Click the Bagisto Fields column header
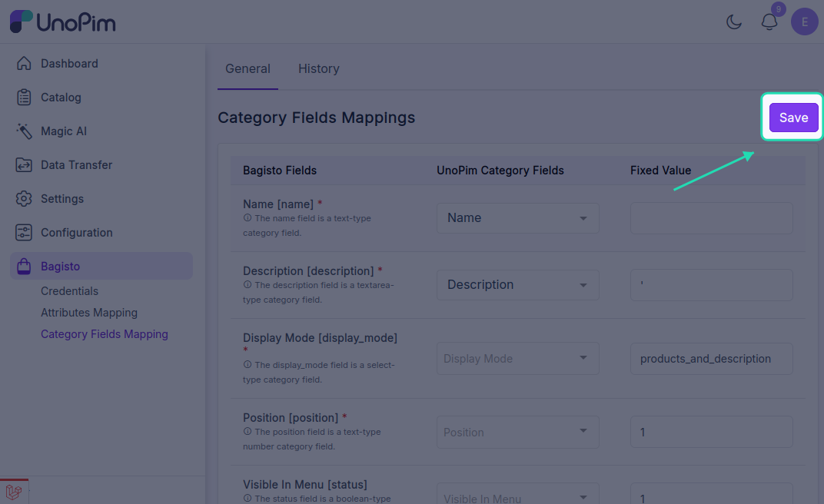 pyautogui.click(x=280, y=171)
